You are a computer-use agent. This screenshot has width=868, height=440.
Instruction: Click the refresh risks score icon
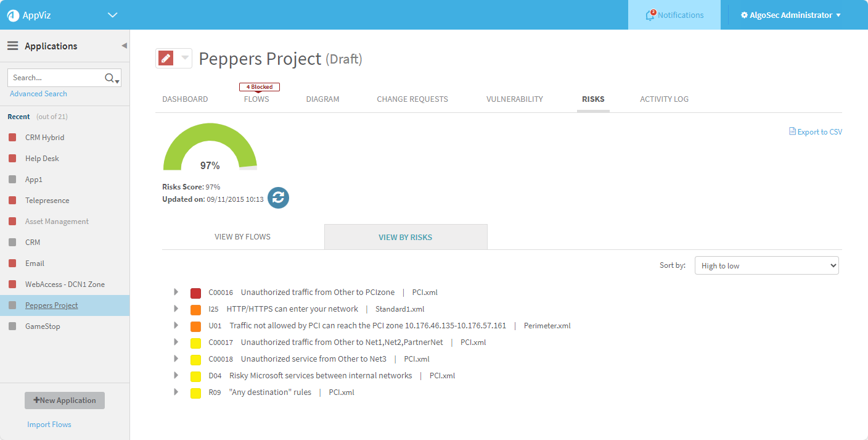pos(278,197)
